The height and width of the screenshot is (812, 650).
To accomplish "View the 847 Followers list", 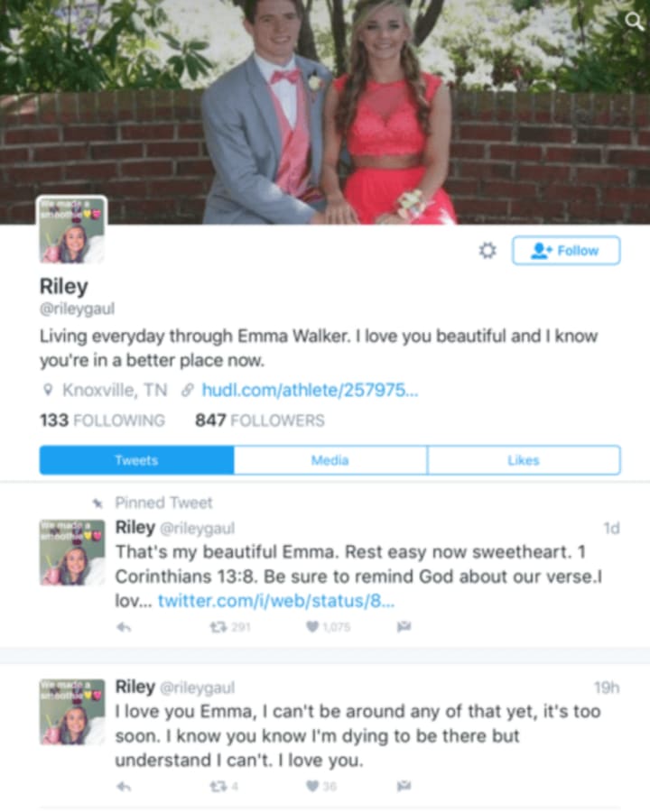I will (x=260, y=420).
